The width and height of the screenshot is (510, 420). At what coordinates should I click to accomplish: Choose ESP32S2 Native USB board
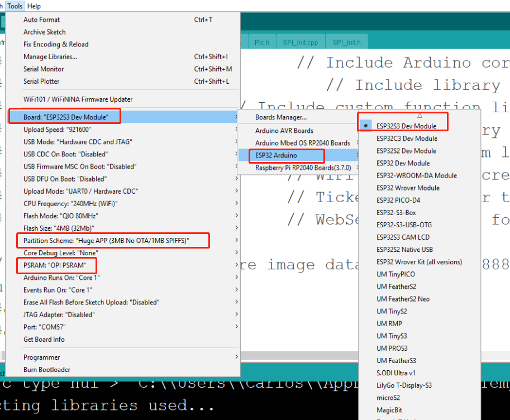pyautogui.click(x=420, y=250)
